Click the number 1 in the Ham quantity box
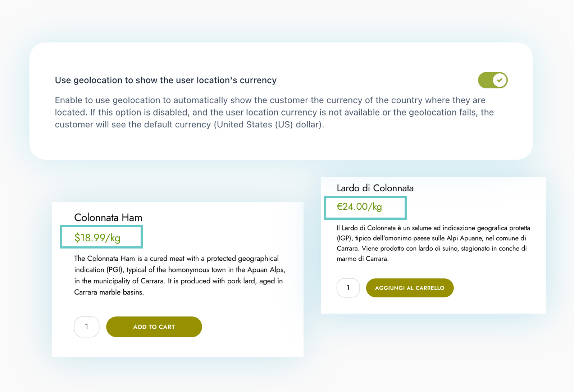 click(86, 327)
